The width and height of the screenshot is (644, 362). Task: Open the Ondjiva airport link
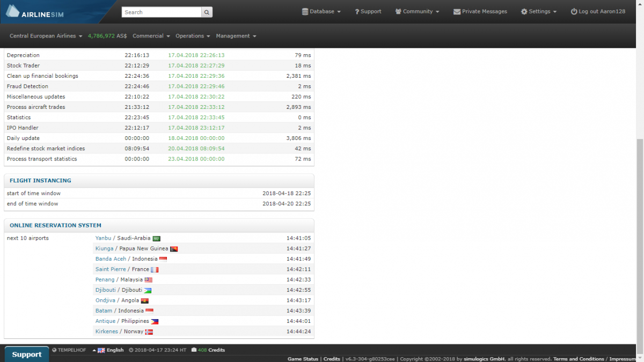click(106, 300)
